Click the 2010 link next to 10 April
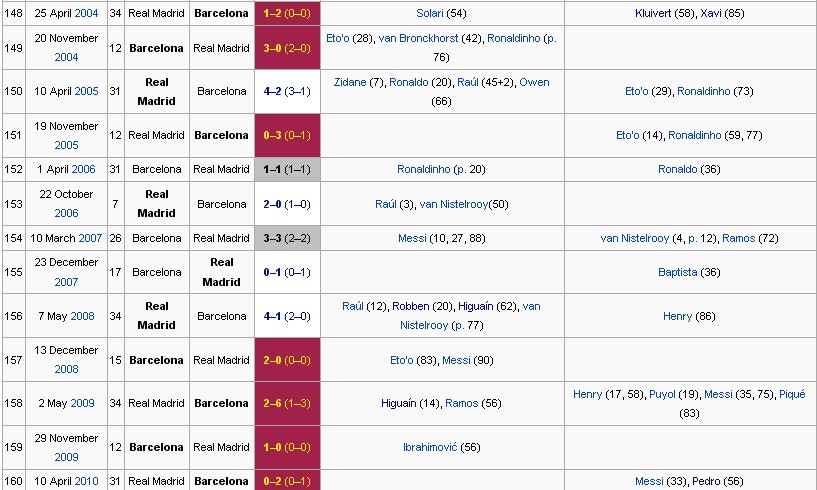The width and height of the screenshot is (817, 490). [x=86, y=481]
